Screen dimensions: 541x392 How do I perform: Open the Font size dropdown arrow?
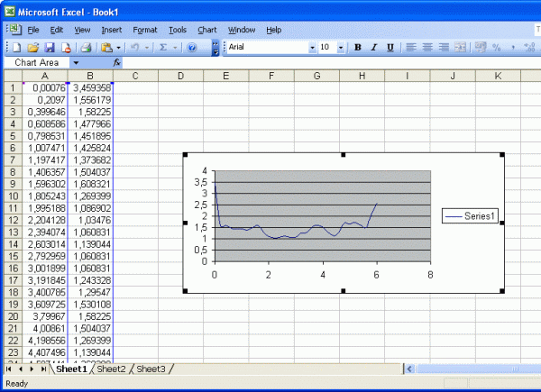click(341, 47)
